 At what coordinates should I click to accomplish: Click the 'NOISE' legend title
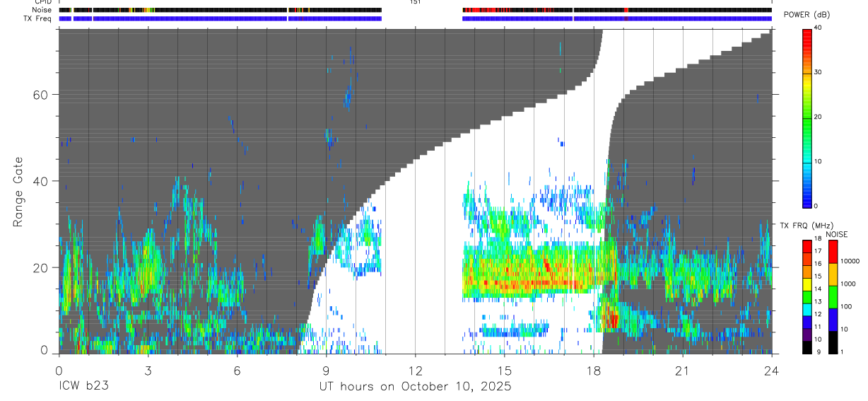coord(836,234)
